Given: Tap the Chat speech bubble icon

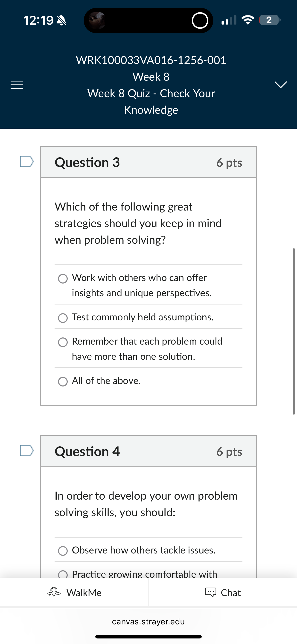Looking at the screenshot, I should (210, 592).
